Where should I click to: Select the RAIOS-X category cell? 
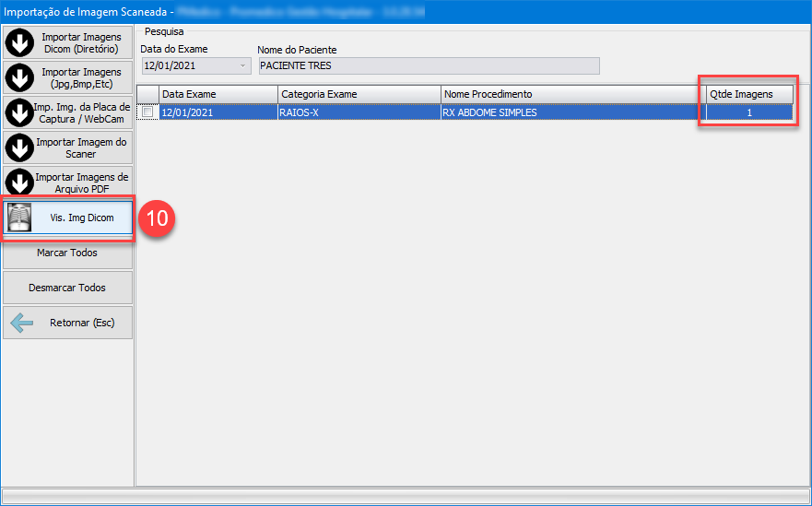pyautogui.click(x=359, y=112)
